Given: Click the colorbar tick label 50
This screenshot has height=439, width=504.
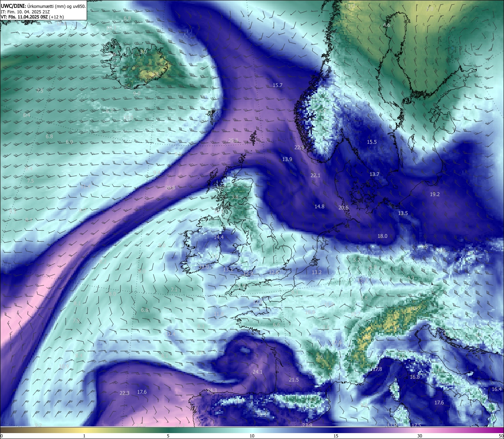Looking at the screenshot, I should point(501,436).
